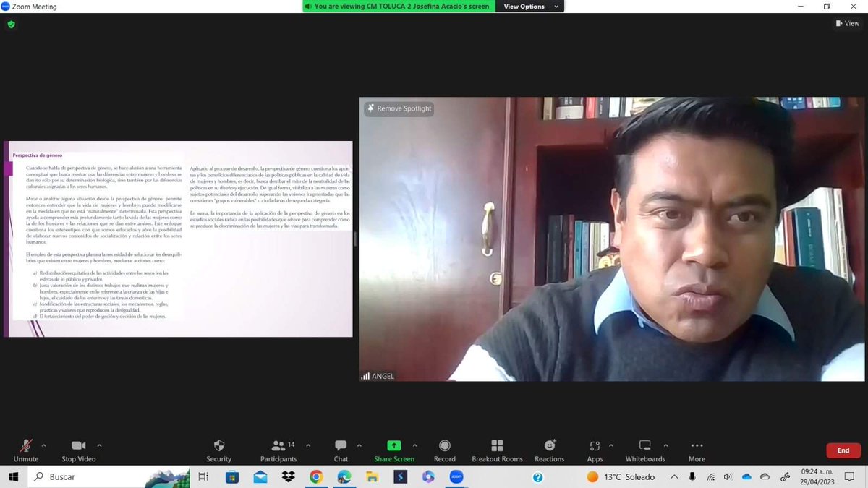This screenshot has width=868, height=488.
Task: Click the shared screen viewing notification banner
Action: [x=397, y=7]
